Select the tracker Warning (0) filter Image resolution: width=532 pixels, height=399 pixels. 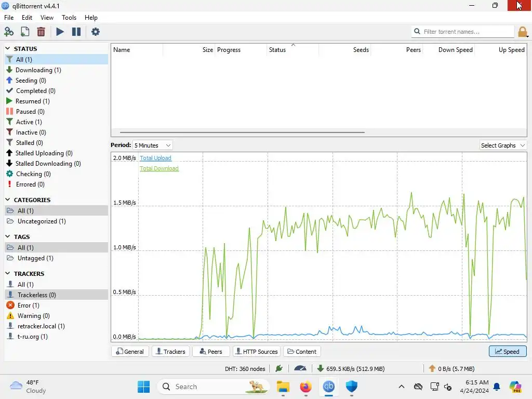[56, 316]
